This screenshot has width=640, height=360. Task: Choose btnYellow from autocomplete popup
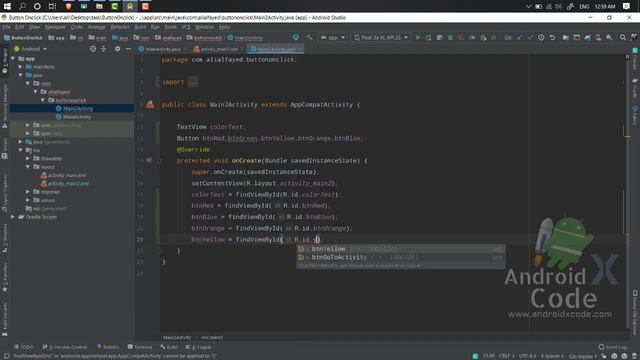pos(400,249)
